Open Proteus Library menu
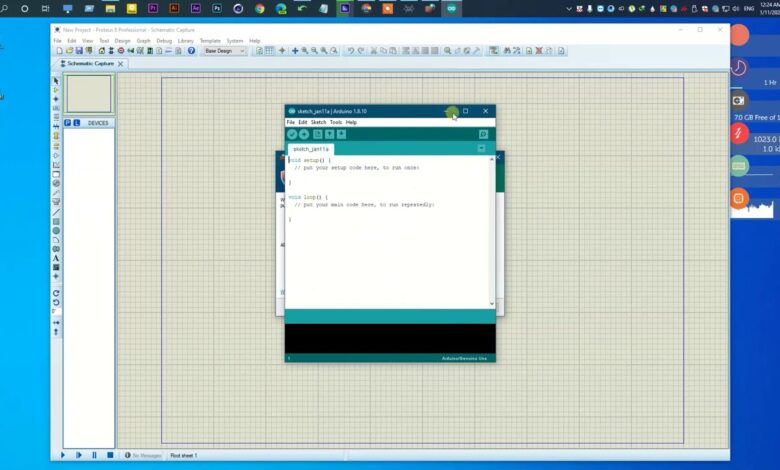This screenshot has height=470, width=780. pos(186,41)
